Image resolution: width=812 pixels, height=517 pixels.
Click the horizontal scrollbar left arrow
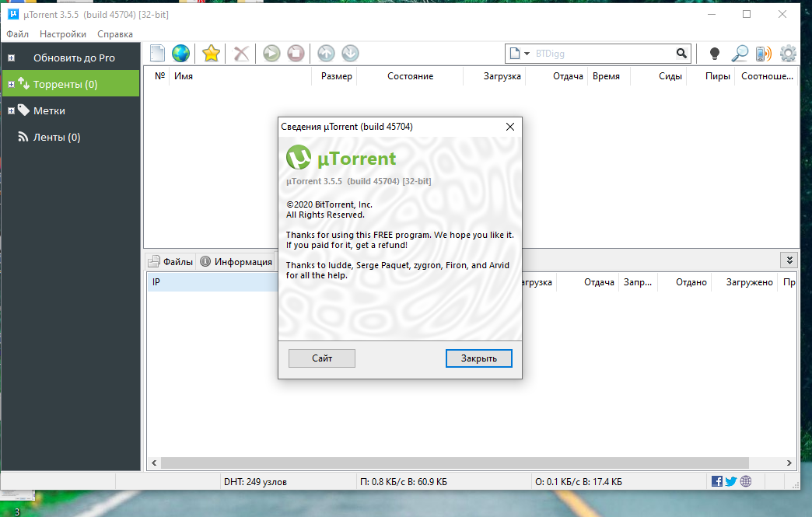[154, 463]
